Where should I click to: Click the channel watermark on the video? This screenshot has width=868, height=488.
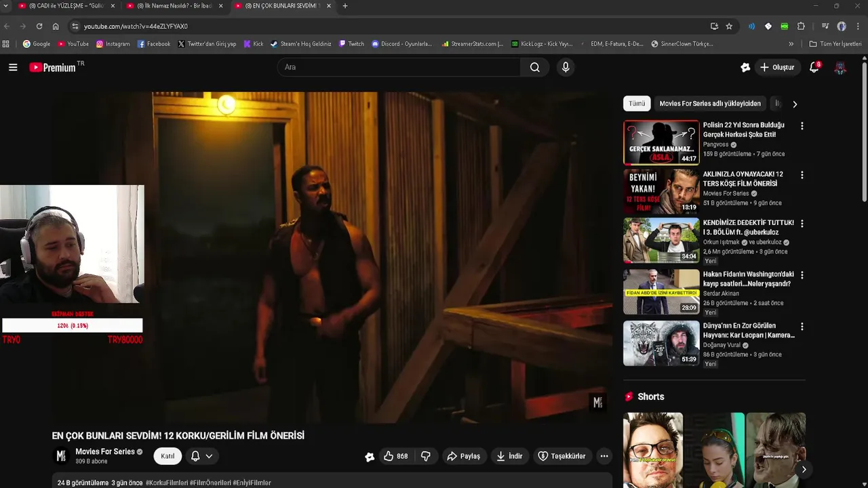tap(597, 403)
